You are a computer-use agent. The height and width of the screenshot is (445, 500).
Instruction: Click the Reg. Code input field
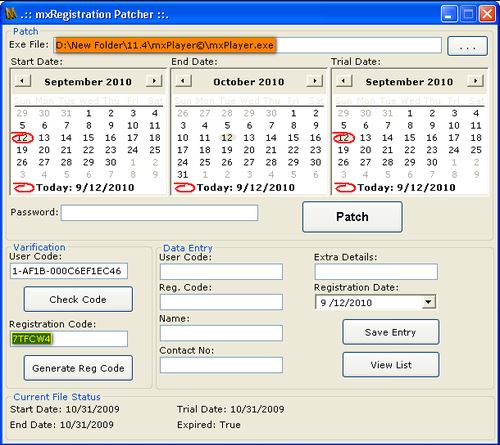(x=221, y=302)
